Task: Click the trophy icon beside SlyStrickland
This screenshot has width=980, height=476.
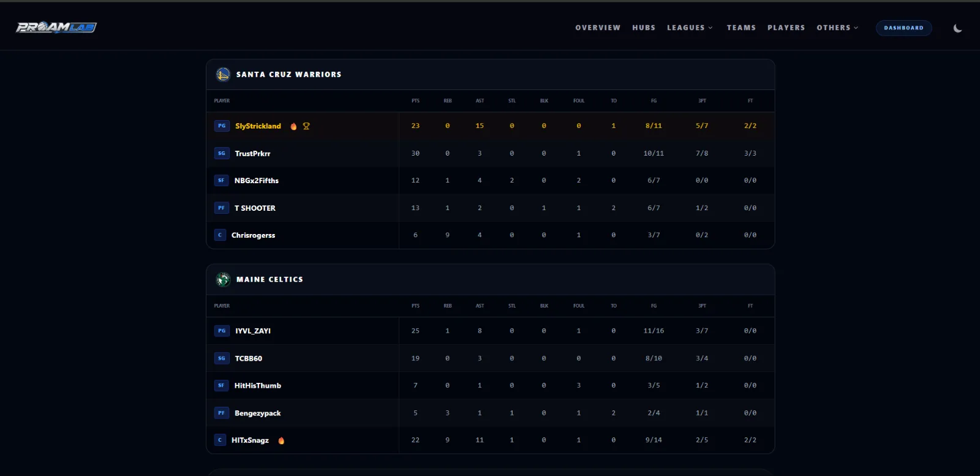Action: click(x=306, y=126)
